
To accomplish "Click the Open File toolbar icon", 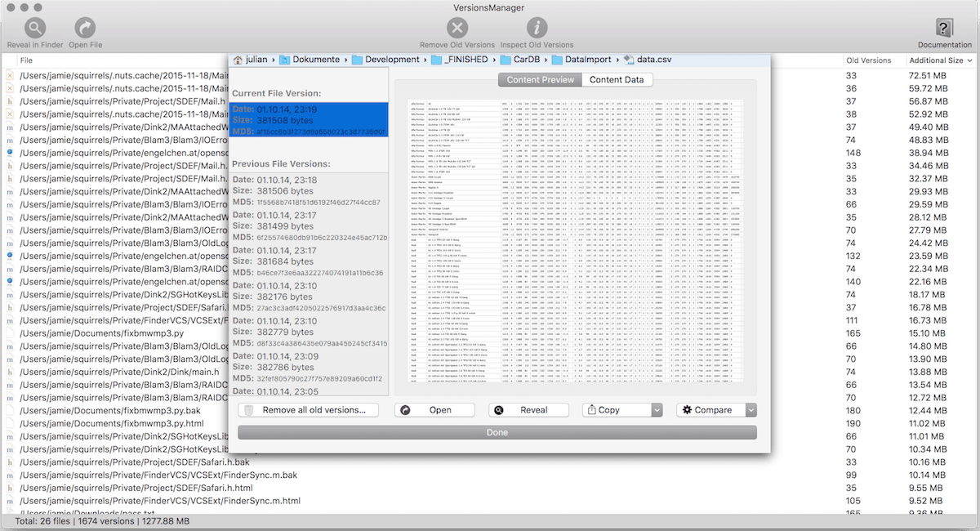I will coord(85,28).
